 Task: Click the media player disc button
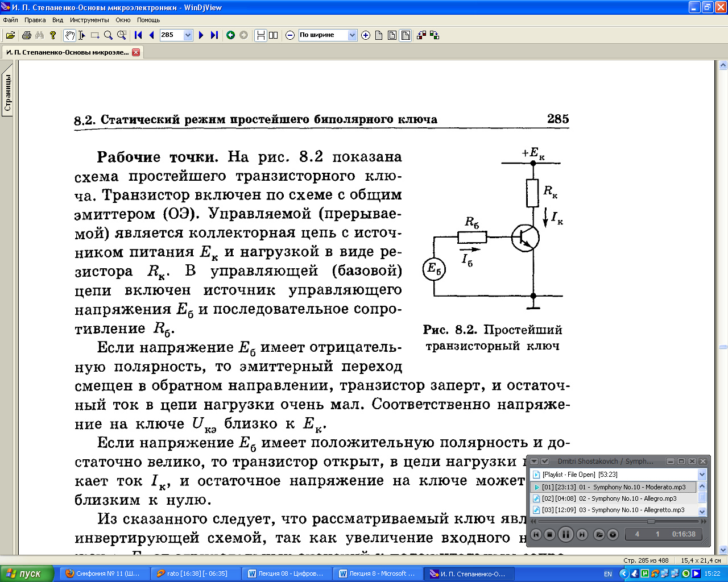coord(613,534)
